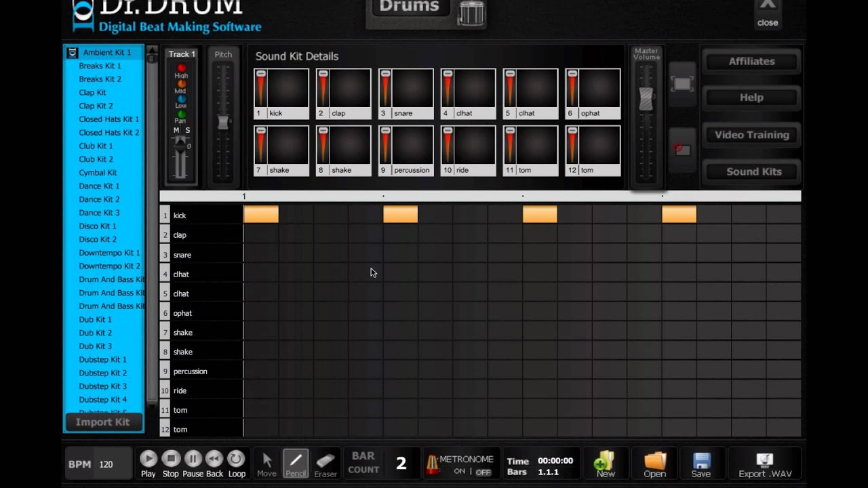Viewport: 868px width, 488px height.
Task: Save the project with the floppy disk icon
Action: 701,464
